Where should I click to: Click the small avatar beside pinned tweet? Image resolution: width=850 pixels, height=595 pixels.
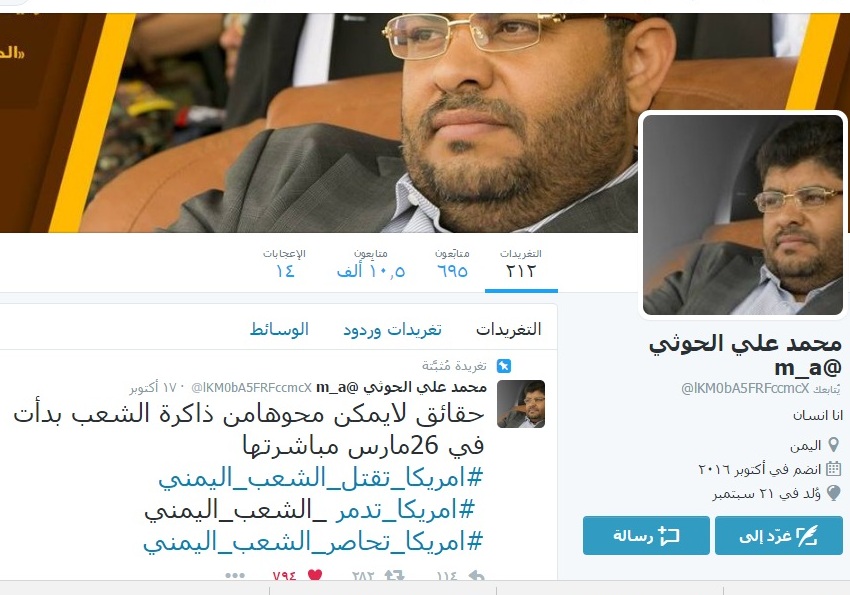pos(521,404)
